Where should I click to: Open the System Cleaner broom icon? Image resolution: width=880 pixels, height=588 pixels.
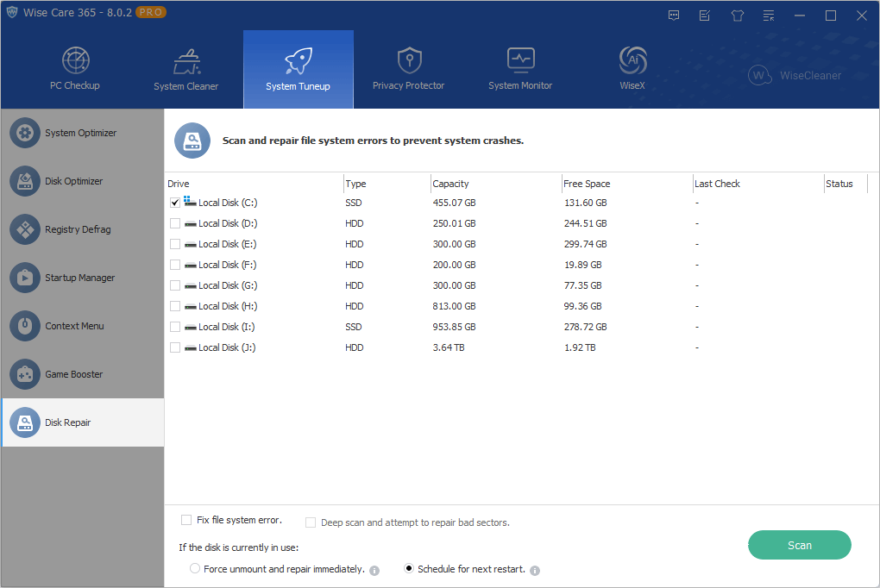click(187, 62)
